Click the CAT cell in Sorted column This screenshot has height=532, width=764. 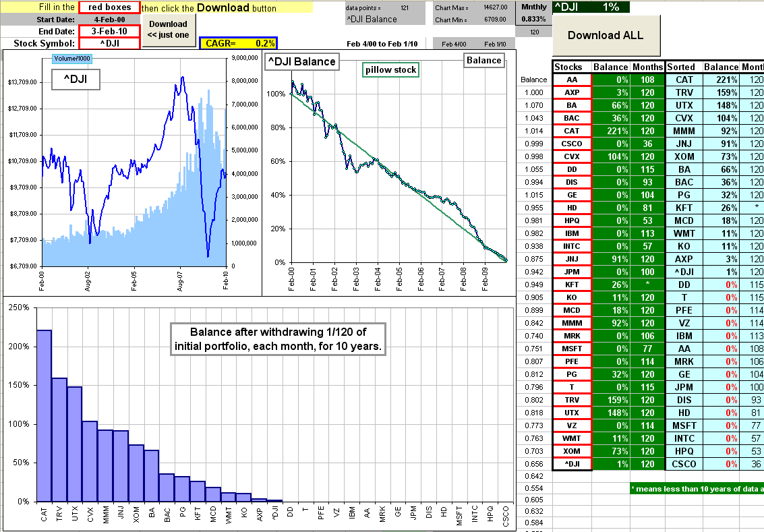point(684,80)
